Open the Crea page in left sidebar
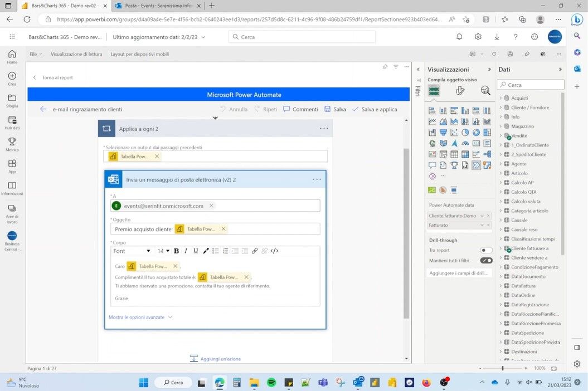The image size is (588, 391). [x=12, y=79]
